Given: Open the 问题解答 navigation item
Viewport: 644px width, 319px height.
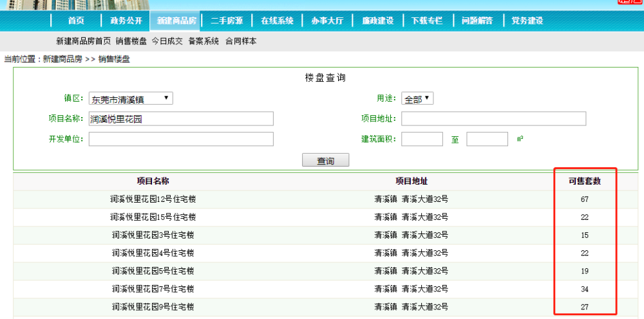Looking at the screenshot, I should tap(477, 21).
